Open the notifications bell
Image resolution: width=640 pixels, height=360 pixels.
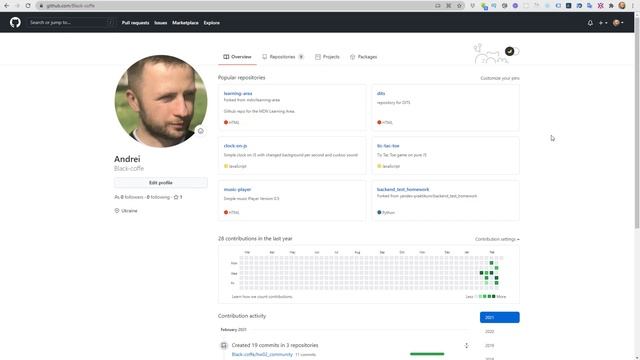point(590,23)
